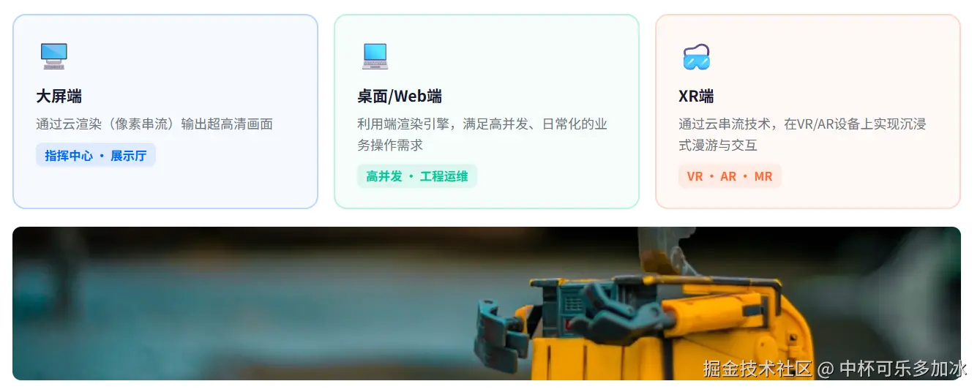Click the VR goggles icon in XR端 card
The height and width of the screenshot is (392, 980).
point(696,57)
